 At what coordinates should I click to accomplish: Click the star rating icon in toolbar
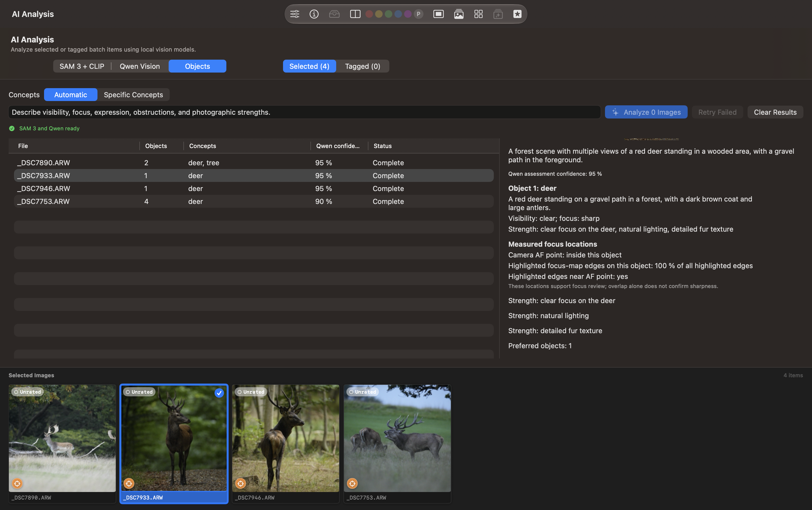517,14
